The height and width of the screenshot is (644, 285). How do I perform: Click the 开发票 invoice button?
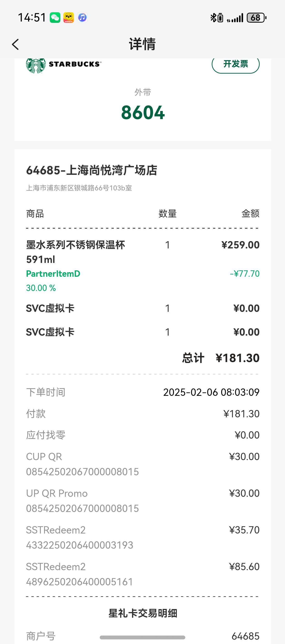(x=235, y=64)
